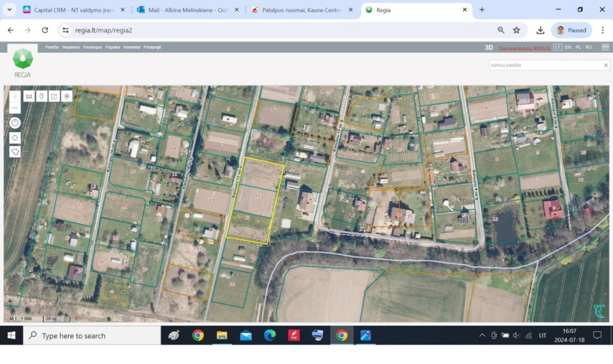Reload the current page

45,30
